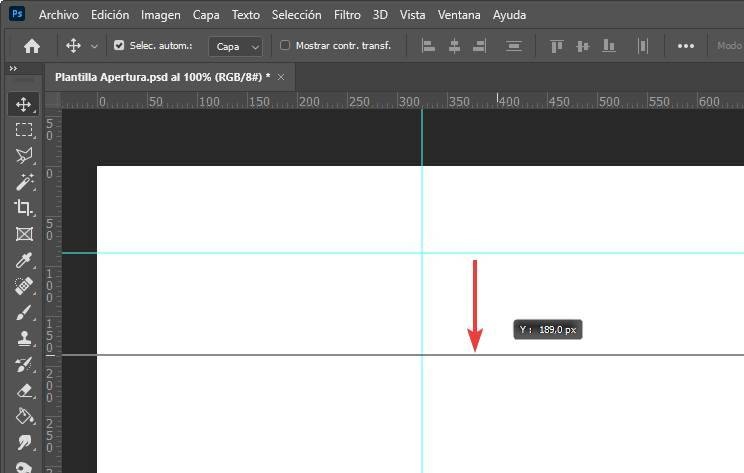
Task: Select the Eyedropper tool
Action: coord(24,260)
